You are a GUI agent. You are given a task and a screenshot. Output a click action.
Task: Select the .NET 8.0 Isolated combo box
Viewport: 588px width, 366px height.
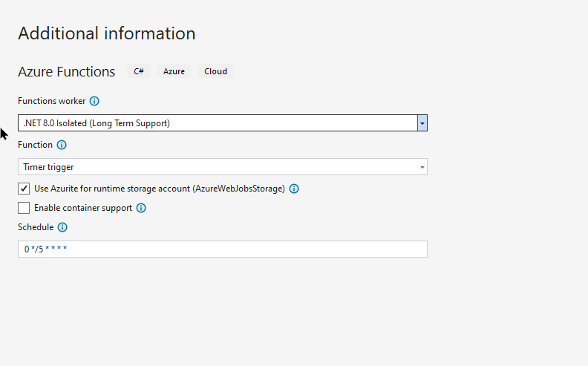click(x=223, y=123)
